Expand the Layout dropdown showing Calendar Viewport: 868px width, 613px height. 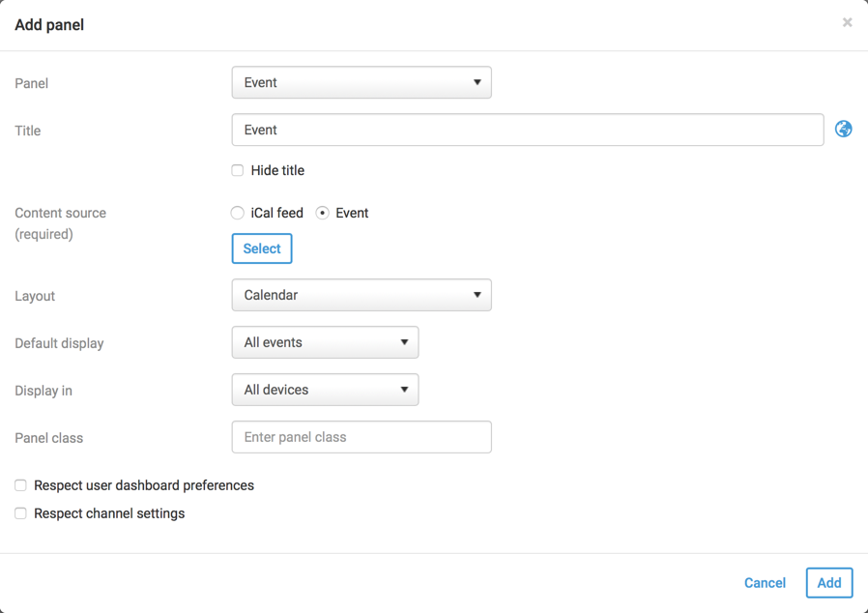click(x=362, y=295)
